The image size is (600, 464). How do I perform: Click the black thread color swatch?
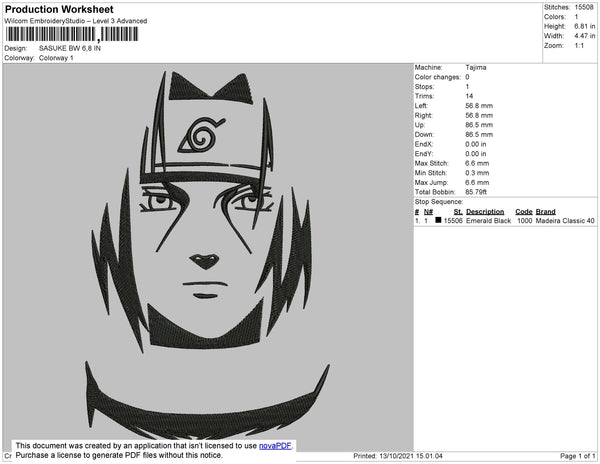[438, 220]
